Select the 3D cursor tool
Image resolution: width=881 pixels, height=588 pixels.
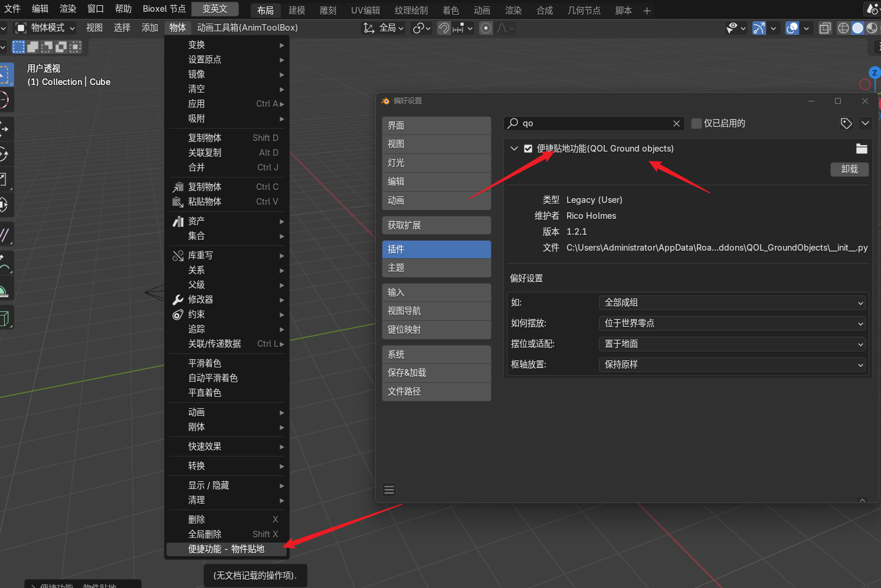(5, 100)
